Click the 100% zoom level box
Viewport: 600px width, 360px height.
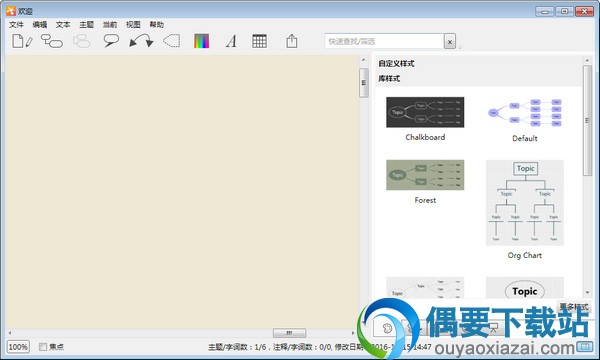click(x=18, y=347)
